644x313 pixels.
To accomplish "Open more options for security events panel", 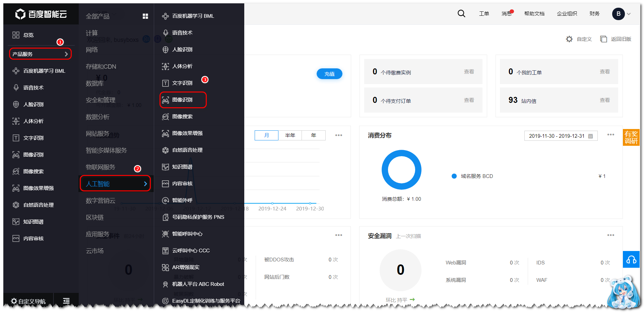I will point(339,235).
